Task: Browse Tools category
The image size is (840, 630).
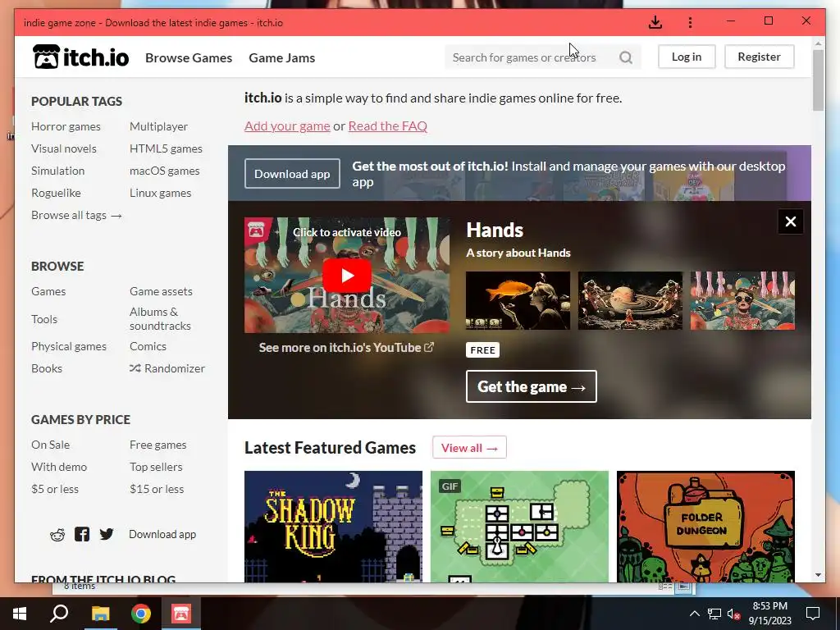Action: [x=44, y=319]
